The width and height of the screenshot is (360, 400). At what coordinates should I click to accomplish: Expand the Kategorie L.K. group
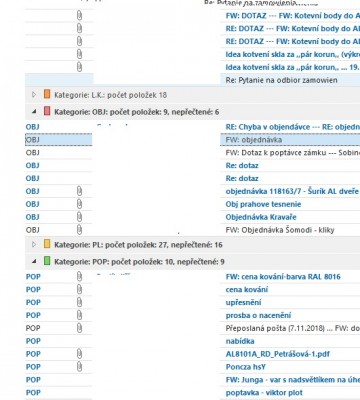click(34, 95)
